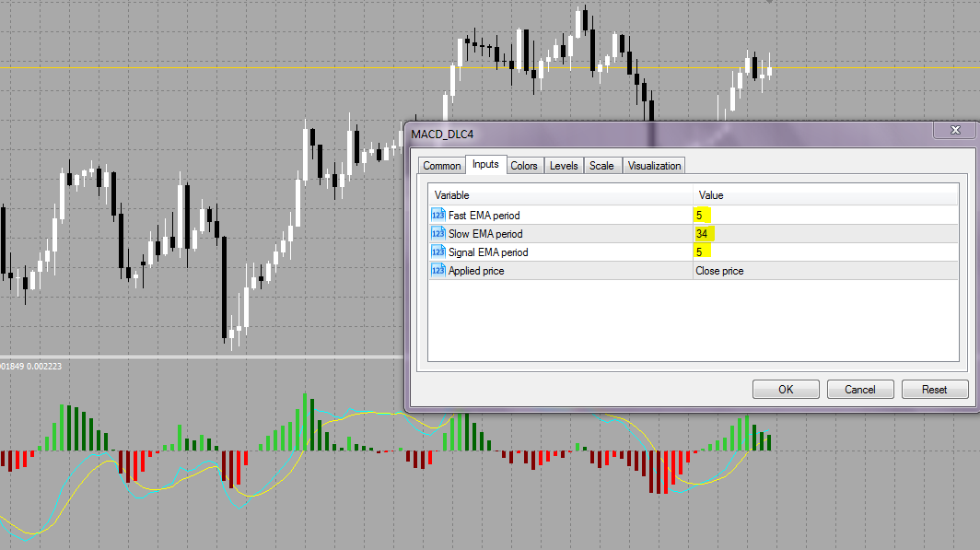The height and width of the screenshot is (550, 980).
Task: Switch to the Levels tab
Action: pyautogui.click(x=564, y=166)
